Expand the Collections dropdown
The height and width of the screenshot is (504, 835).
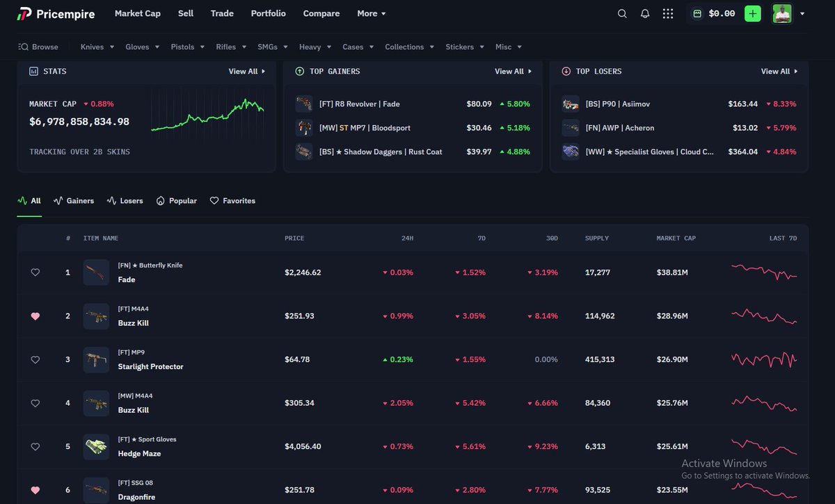(408, 47)
